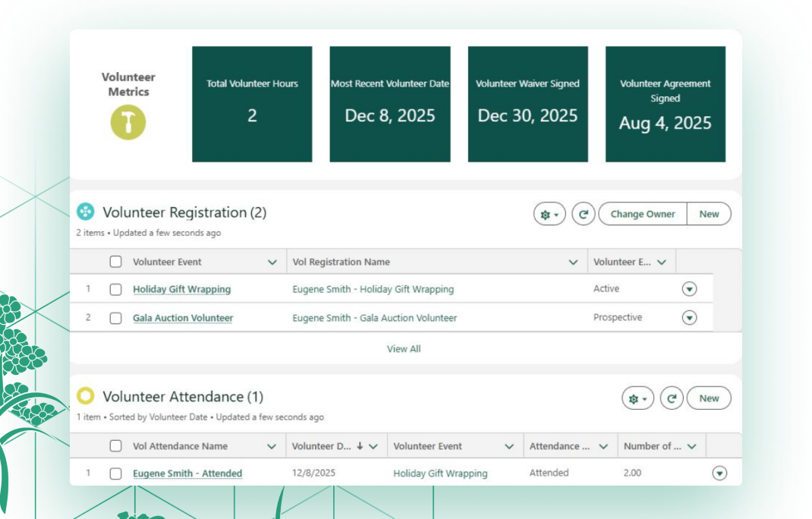
Task: Open the Volunteer Attendance (1) heading link
Action: point(183,397)
